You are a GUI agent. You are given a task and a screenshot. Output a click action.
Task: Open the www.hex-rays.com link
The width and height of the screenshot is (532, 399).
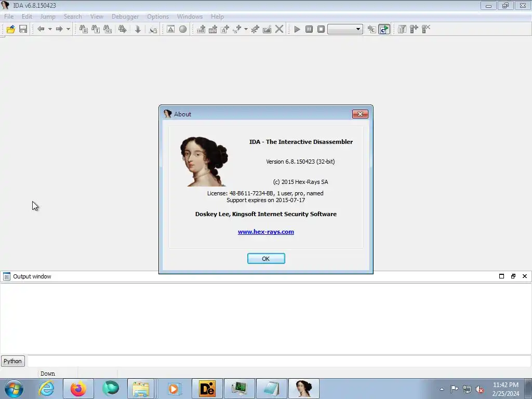click(266, 232)
